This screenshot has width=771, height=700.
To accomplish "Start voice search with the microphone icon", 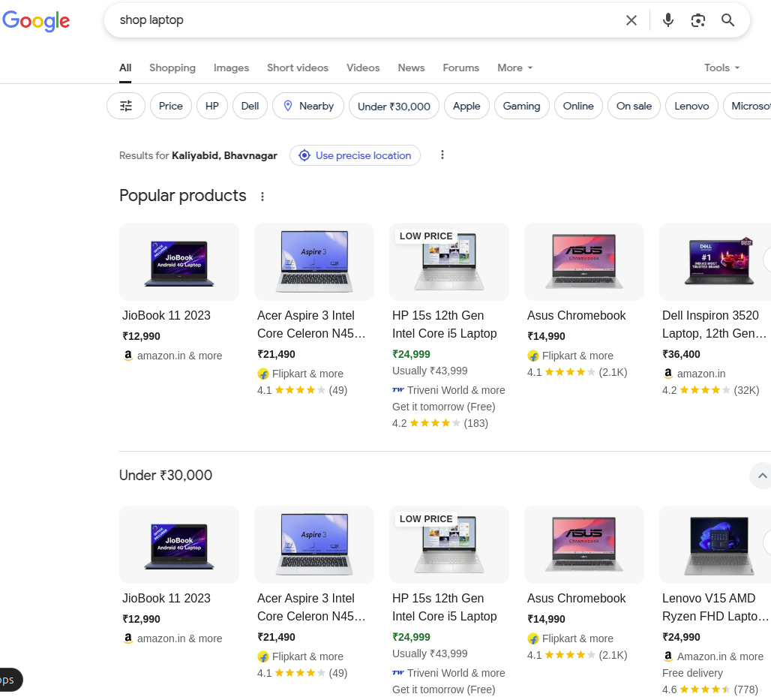I will (667, 20).
